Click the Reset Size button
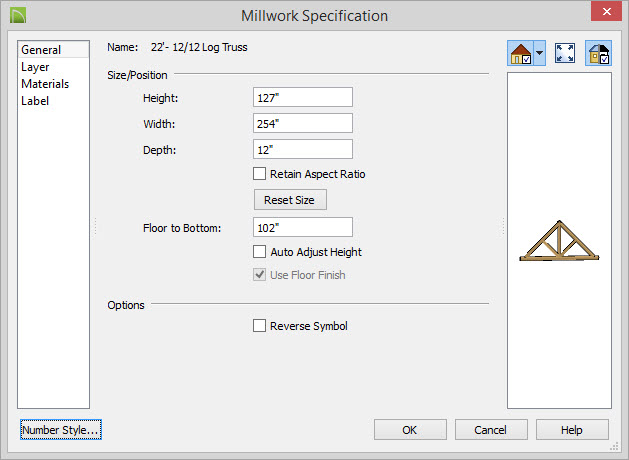This screenshot has height=460, width=629. pyautogui.click(x=290, y=200)
